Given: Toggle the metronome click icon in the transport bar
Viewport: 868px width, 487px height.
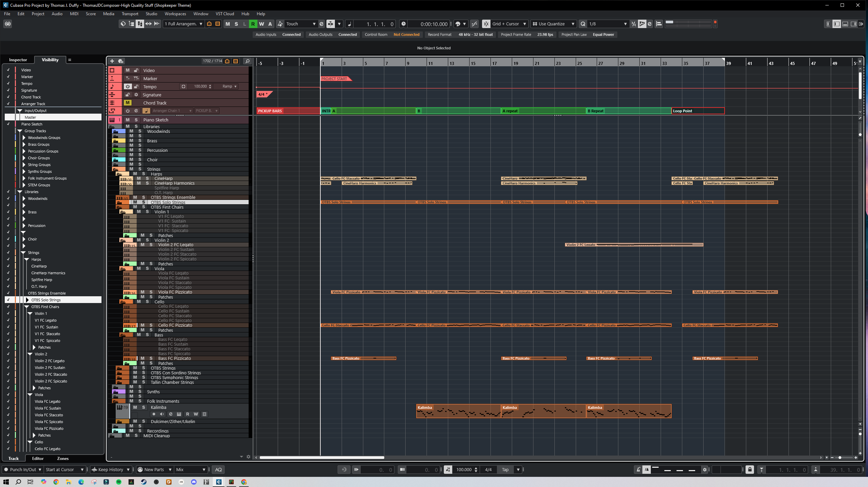Looking at the screenshot, I should [x=638, y=469].
